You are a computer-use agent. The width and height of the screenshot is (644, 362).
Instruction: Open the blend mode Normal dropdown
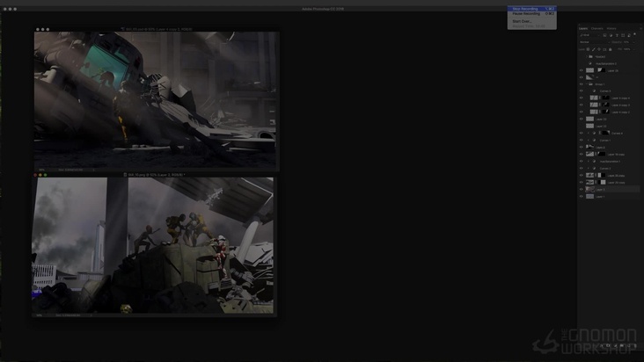point(593,42)
